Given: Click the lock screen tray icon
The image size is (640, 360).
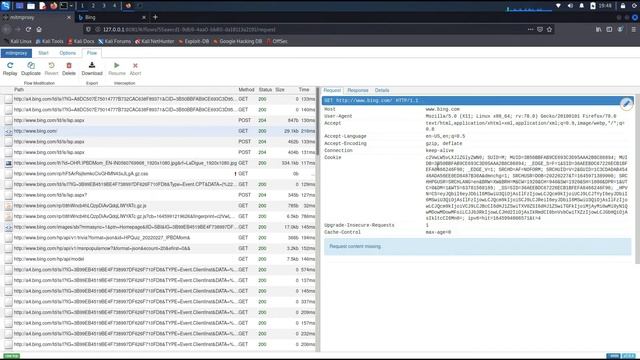Looking at the screenshot, I should tap(623, 6).
